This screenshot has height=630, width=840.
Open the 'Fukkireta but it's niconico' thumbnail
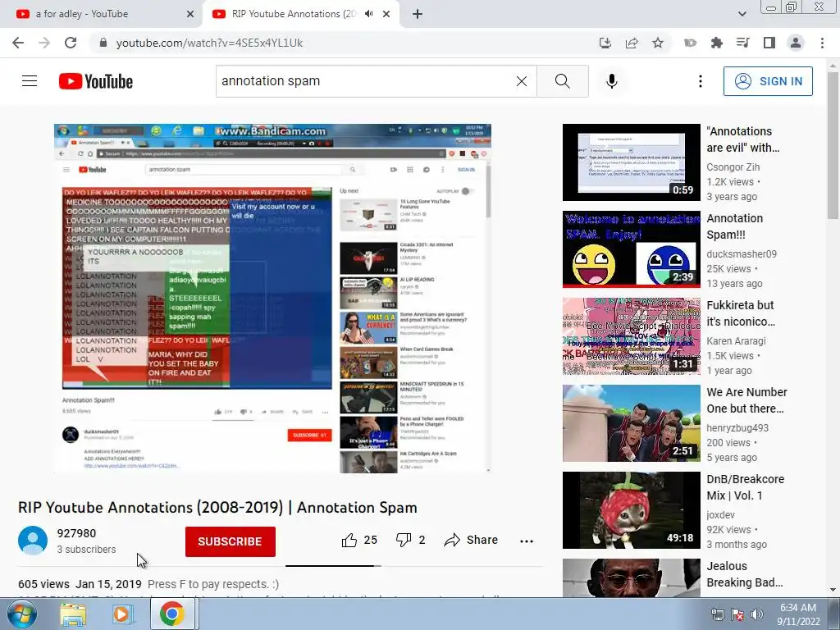click(x=631, y=336)
